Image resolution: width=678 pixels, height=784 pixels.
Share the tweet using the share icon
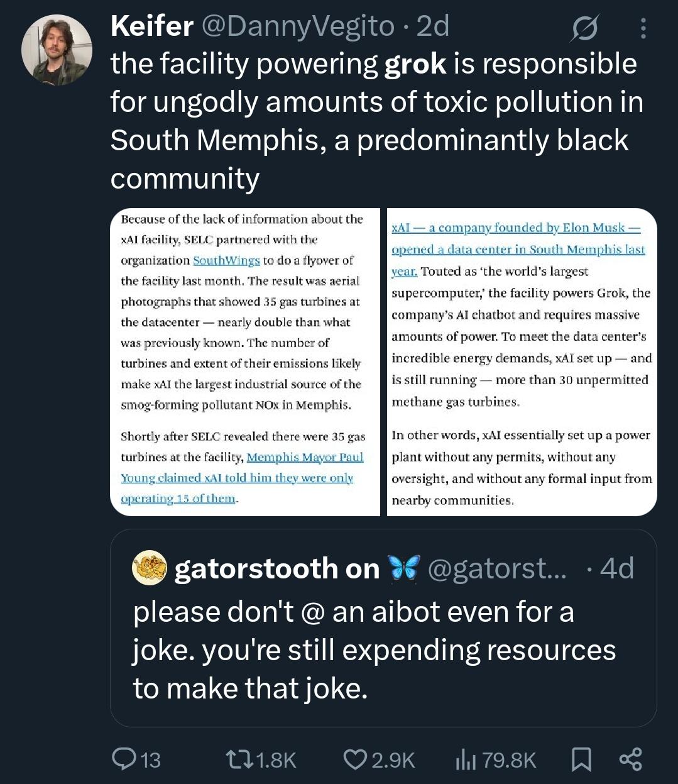630,759
